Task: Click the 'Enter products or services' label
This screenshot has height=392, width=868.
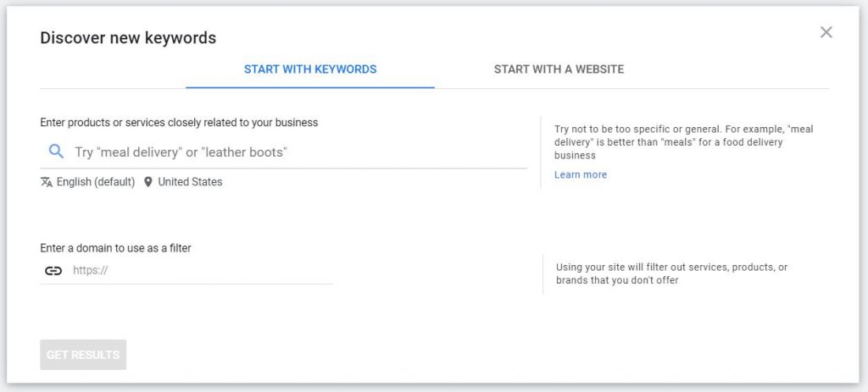Action: coord(179,123)
